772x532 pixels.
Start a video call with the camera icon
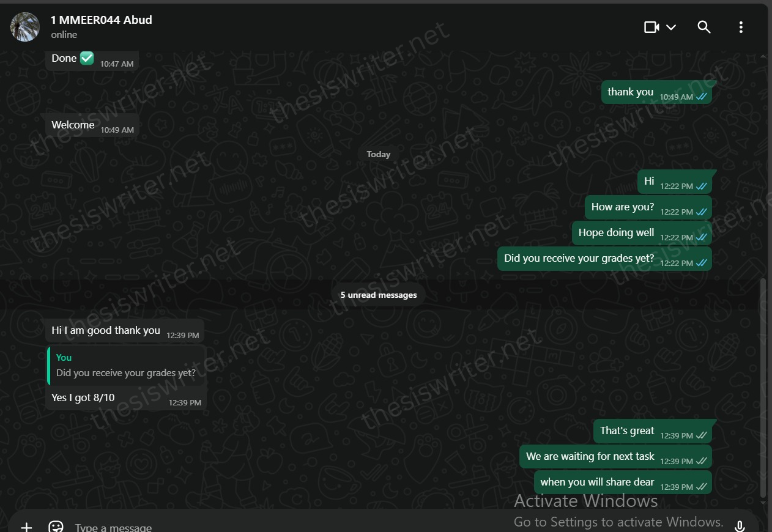pyautogui.click(x=651, y=27)
